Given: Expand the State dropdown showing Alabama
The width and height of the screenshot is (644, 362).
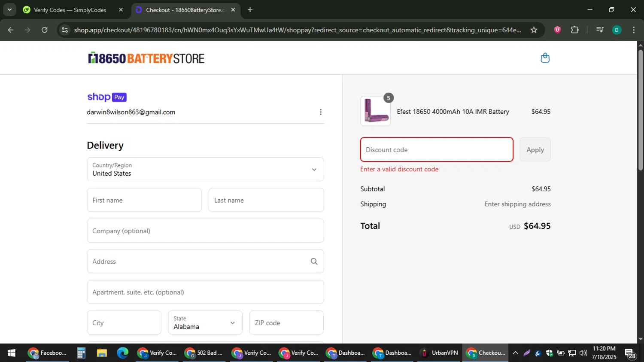Looking at the screenshot, I should [x=205, y=322].
